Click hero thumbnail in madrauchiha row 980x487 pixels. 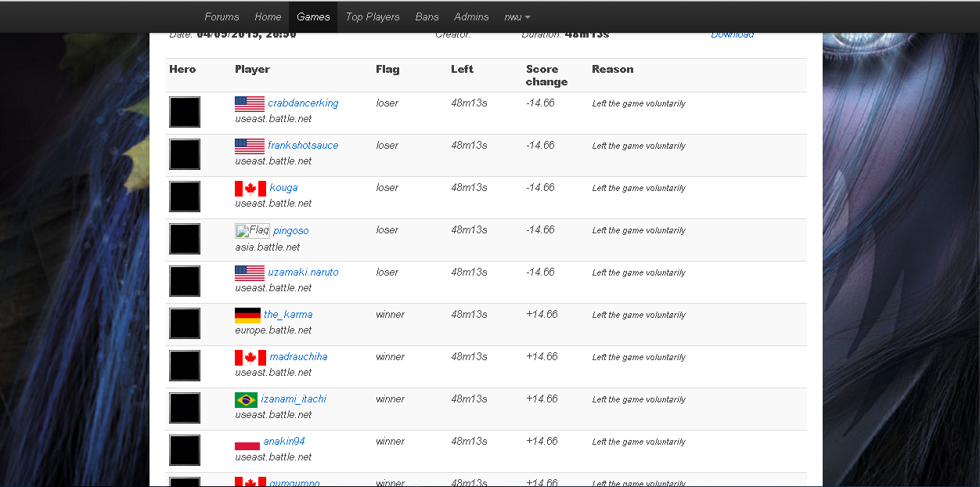coord(185,366)
